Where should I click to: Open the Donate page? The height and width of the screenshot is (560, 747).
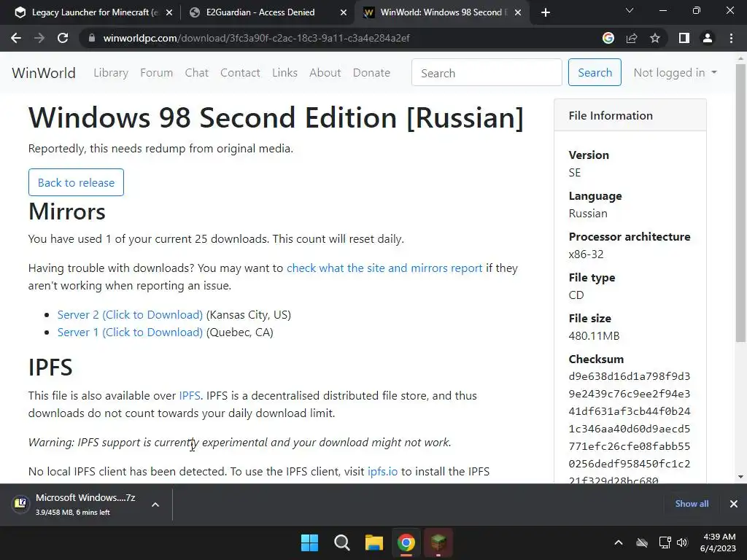click(x=371, y=73)
